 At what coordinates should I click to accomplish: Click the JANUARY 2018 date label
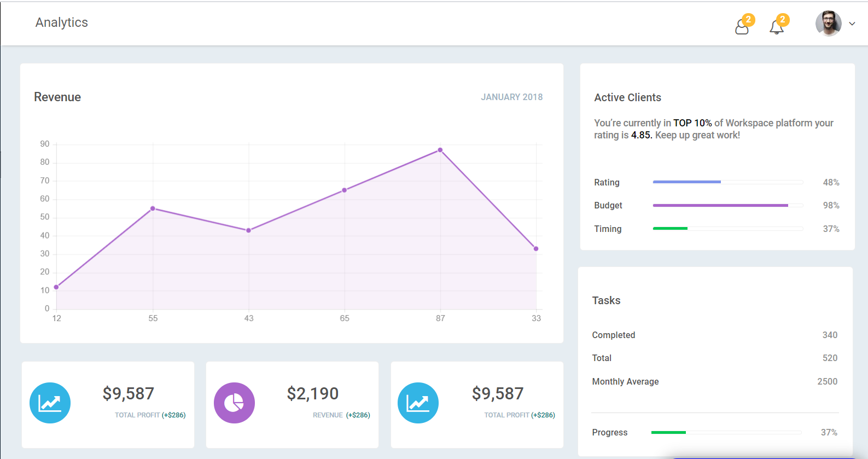tap(511, 97)
